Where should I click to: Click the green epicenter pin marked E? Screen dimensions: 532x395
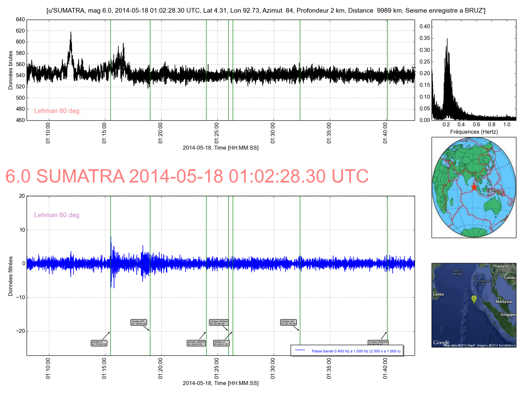tap(474, 299)
